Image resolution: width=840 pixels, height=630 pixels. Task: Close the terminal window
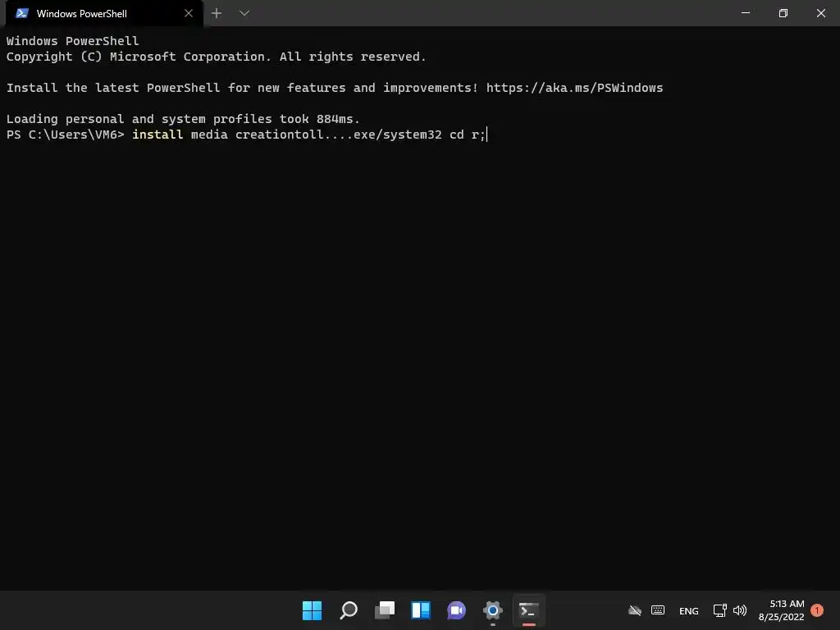820,13
